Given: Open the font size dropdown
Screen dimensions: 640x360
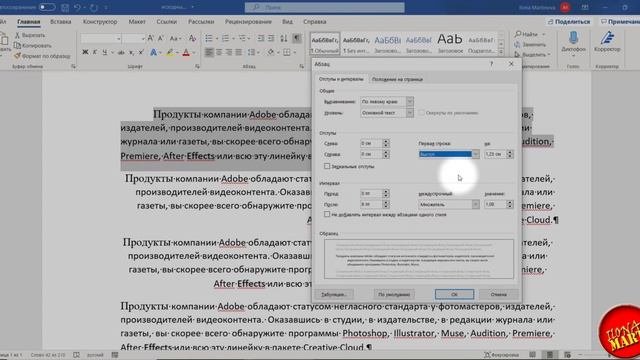Looking at the screenshot, I should (x=143, y=39).
